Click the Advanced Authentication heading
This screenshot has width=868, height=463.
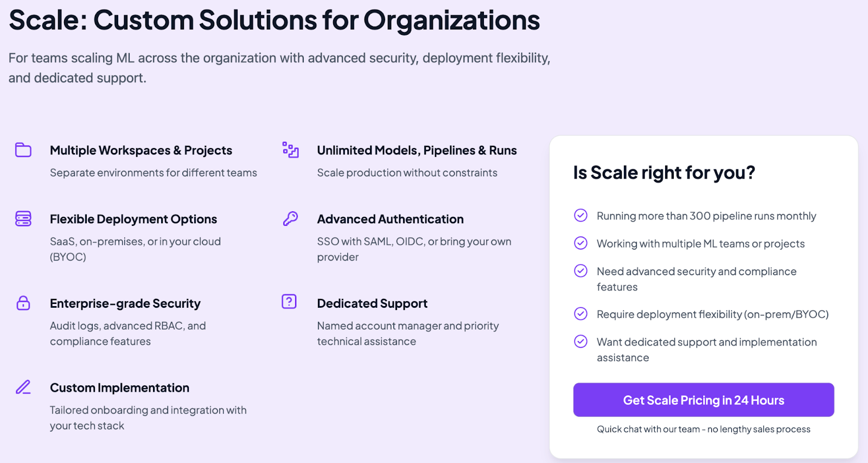[390, 219]
